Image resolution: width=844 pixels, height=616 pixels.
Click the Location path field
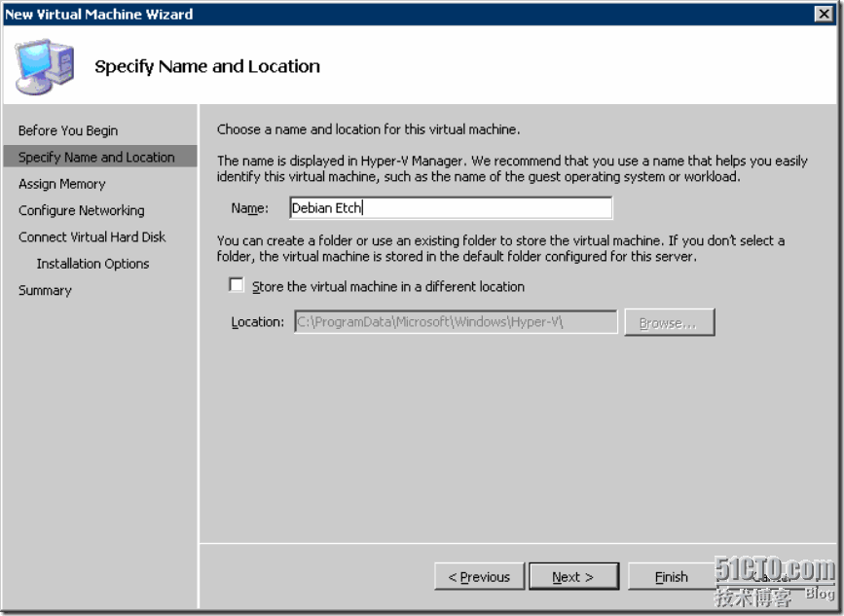[456, 322]
